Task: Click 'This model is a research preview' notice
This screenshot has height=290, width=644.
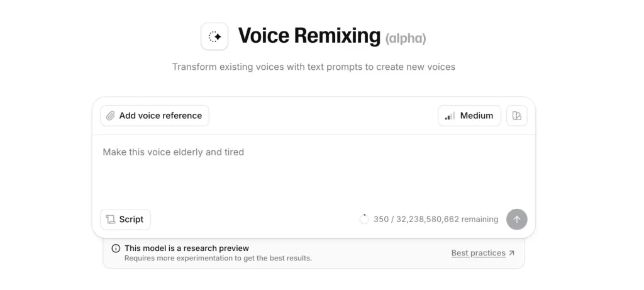Action: coord(187,248)
